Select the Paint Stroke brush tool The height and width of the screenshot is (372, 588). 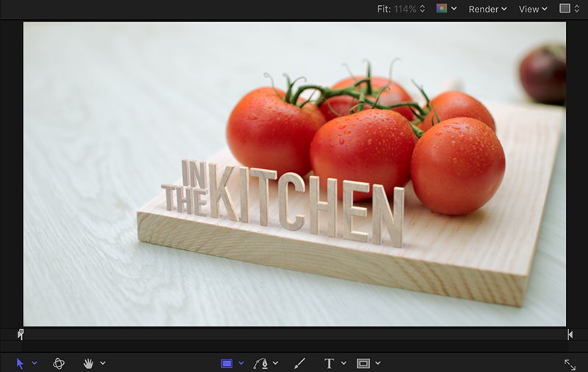click(x=299, y=363)
